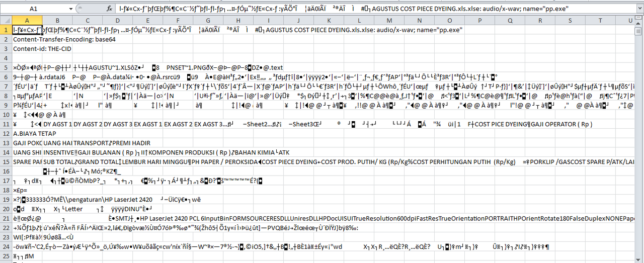Click the Insert Function fx icon

coord(110,9)
